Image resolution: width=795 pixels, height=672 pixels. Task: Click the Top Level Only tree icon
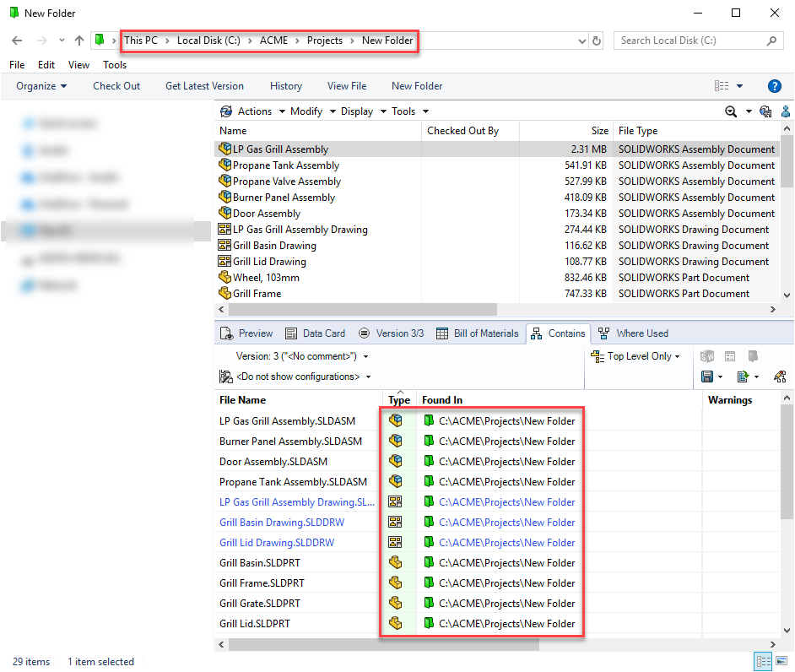[598, 356]
